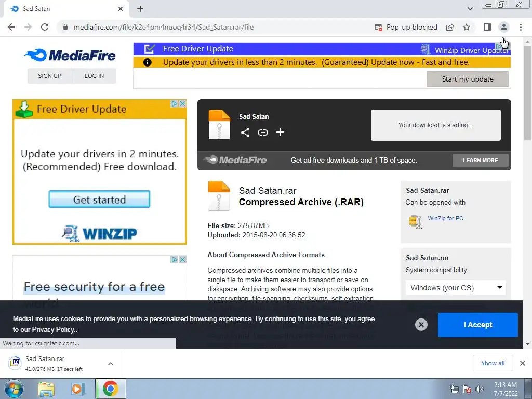Click the Free Driver Update top banner

pos(322,48)
